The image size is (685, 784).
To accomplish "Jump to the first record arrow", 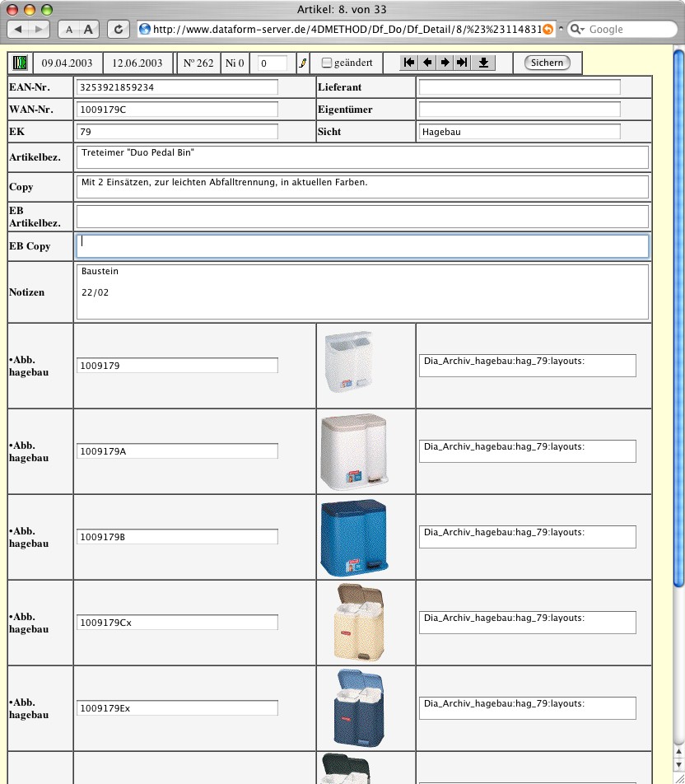I will (x=409, y=63).
